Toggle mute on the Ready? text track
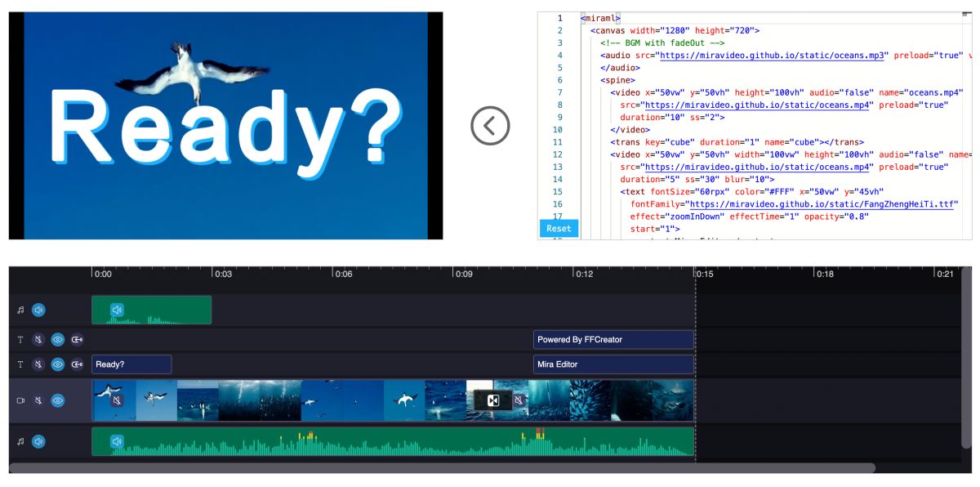 pos(38,364)
